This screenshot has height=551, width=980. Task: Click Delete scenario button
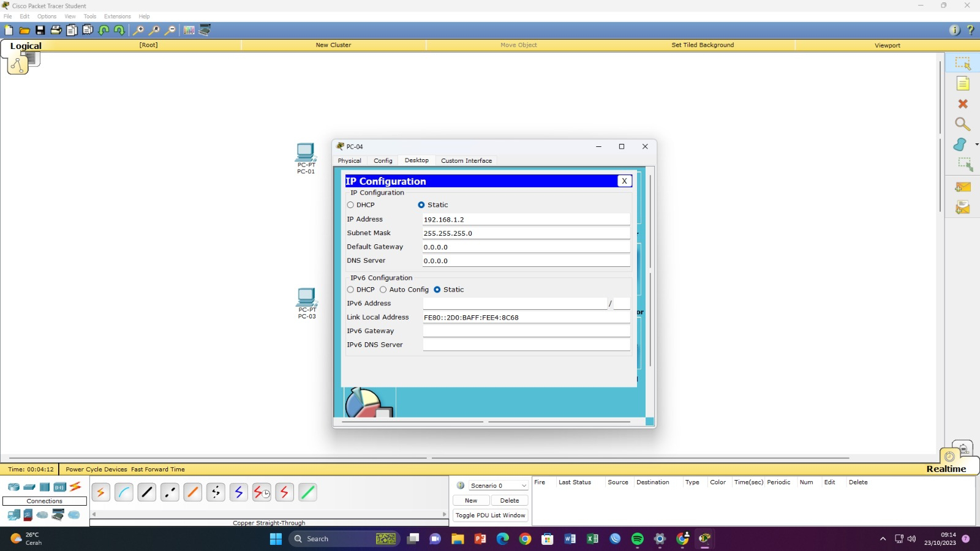(x=510, y=500)
